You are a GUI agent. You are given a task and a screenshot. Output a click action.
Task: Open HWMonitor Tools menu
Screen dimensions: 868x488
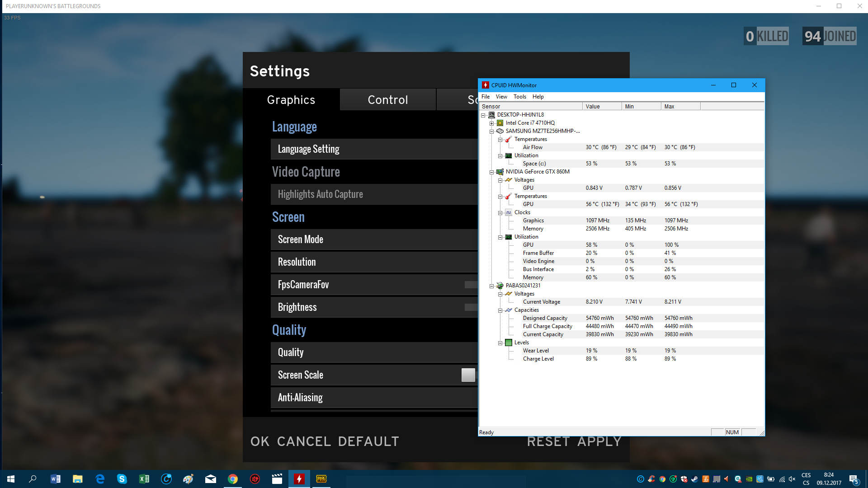520,97
